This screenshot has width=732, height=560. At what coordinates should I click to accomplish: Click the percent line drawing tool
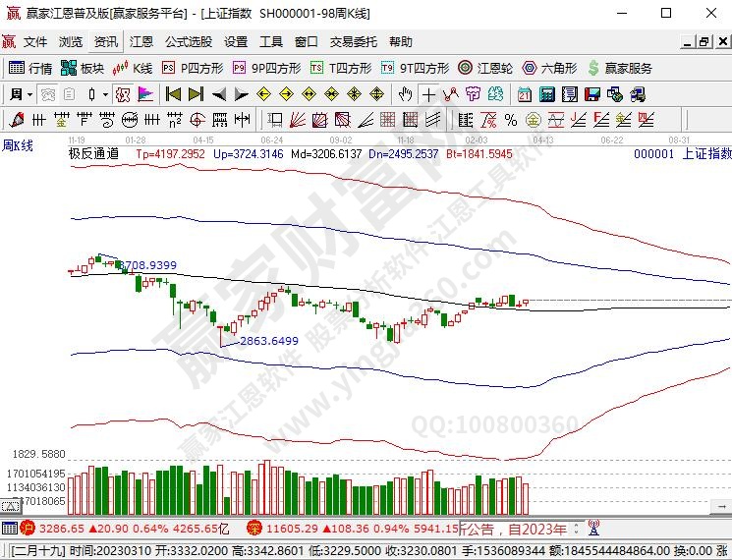(x=510, y=120)
